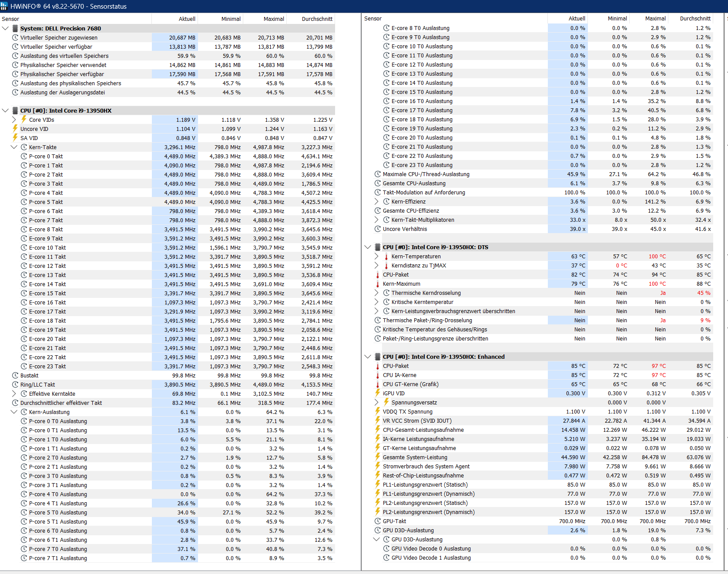Select the CPU-Gesamt-Leistungsaufnahme row label
728x574 pixels.
coord(423,430)
